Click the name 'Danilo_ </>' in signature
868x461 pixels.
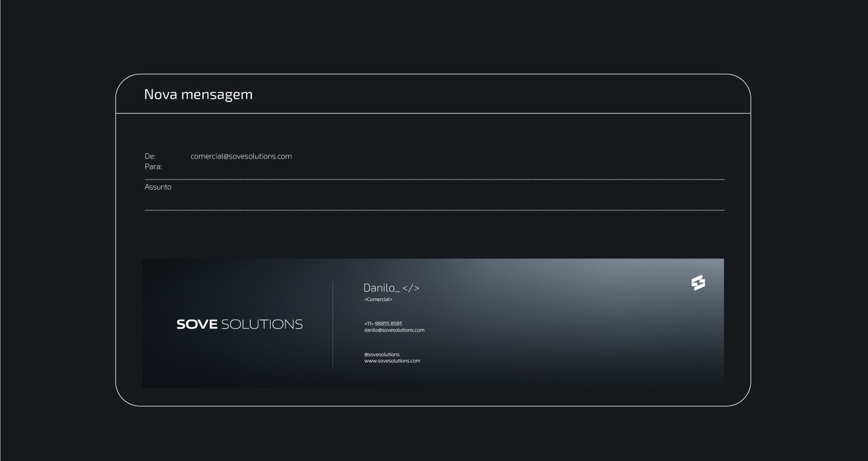click(391, 288)
